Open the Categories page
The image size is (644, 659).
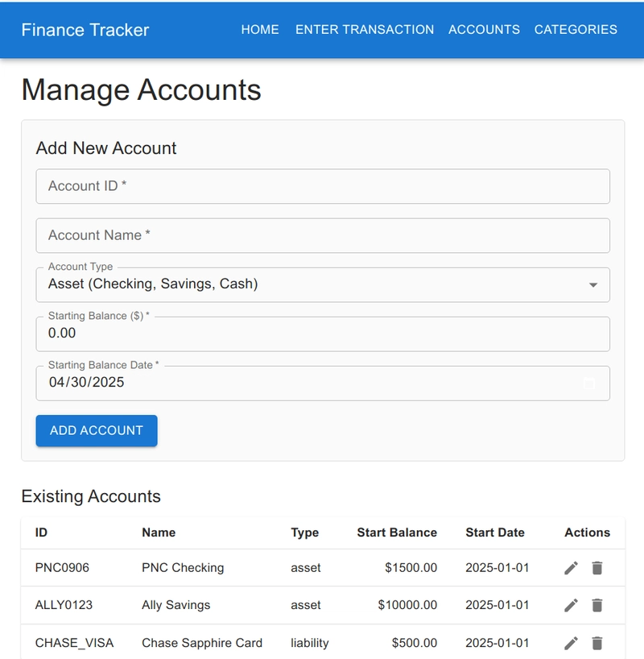[576, 30]
